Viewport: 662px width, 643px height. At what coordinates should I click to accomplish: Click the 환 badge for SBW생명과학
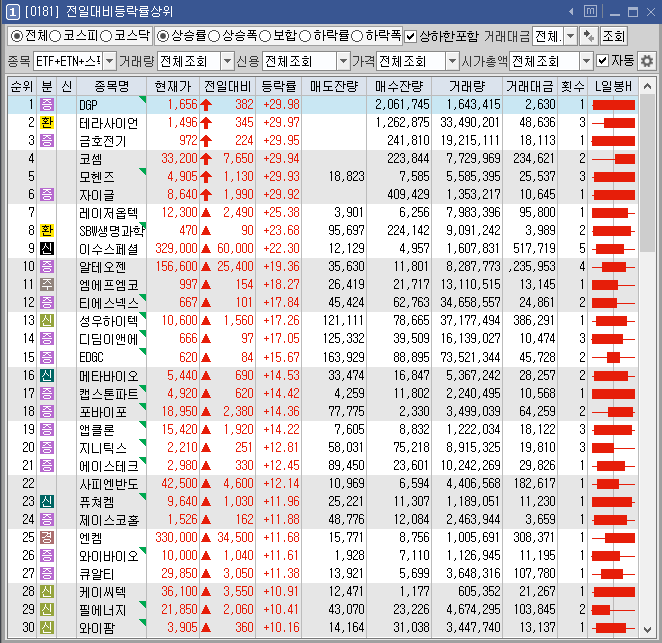(47, 230)
